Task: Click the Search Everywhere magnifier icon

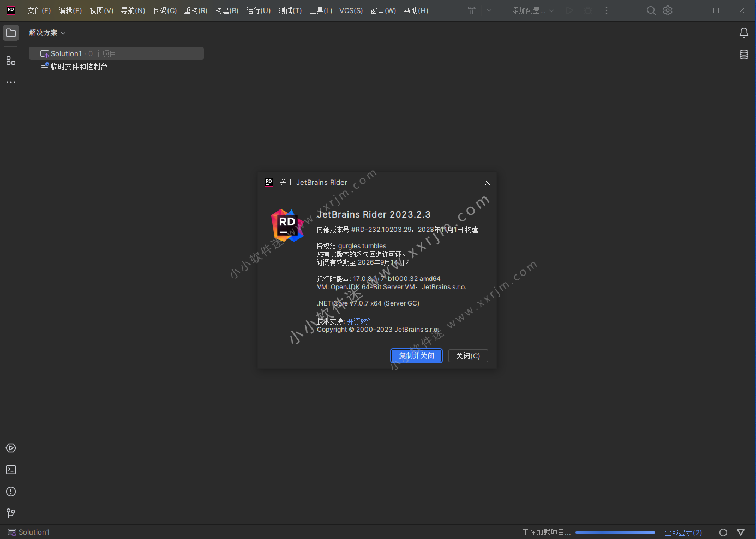Action: click(651, 10)
